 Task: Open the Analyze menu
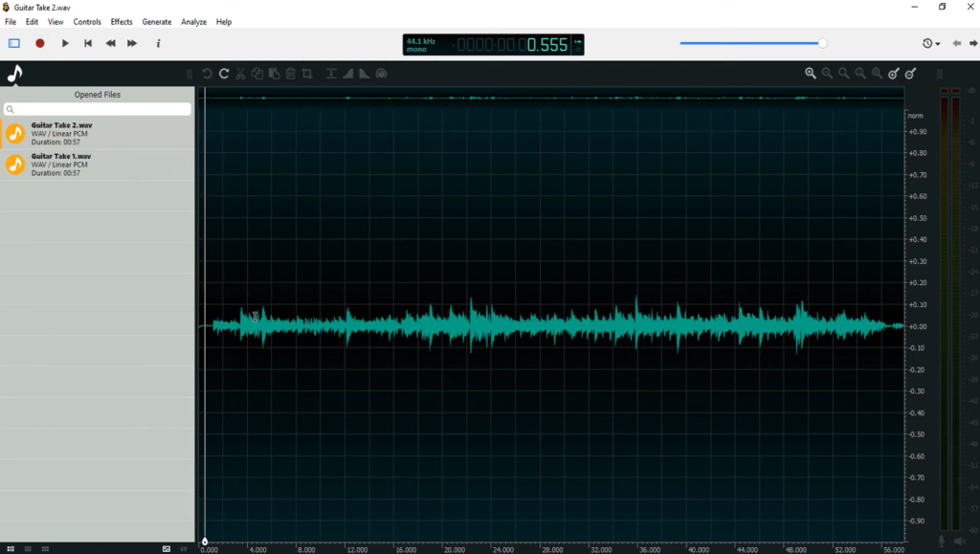193,22
